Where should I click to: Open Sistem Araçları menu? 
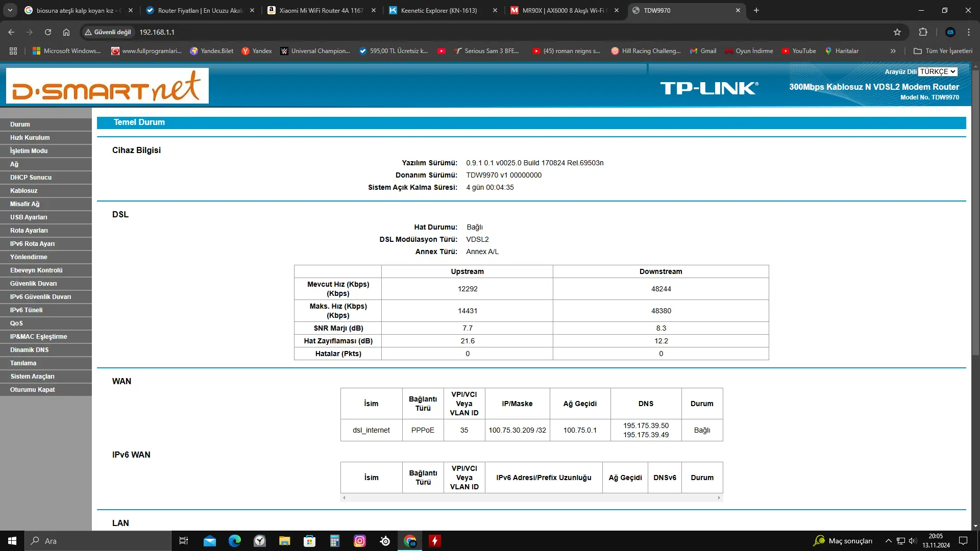(46, 377)
